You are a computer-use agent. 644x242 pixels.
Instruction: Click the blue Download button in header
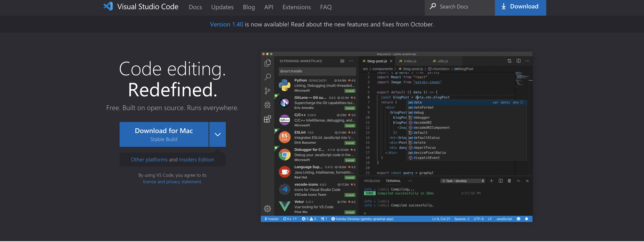520,7
